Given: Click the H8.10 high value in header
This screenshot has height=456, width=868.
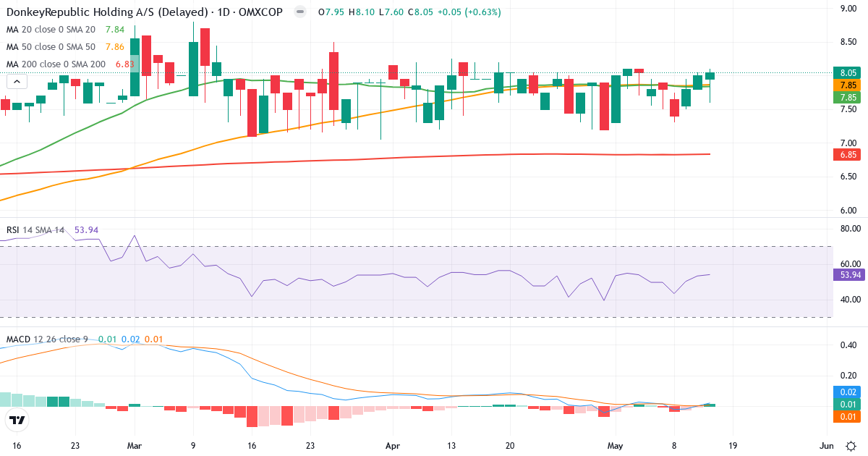Looking at the screenshot, I should coord(362,12).
